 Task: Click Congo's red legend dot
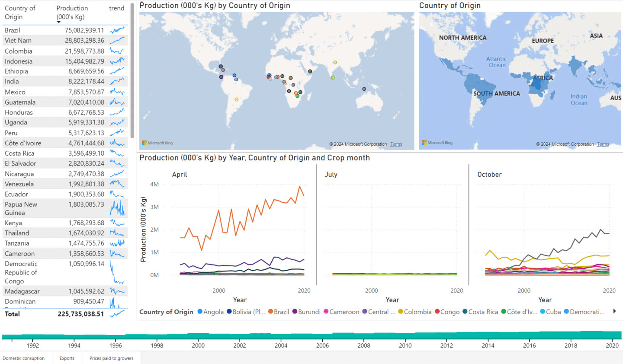[437, 312]
